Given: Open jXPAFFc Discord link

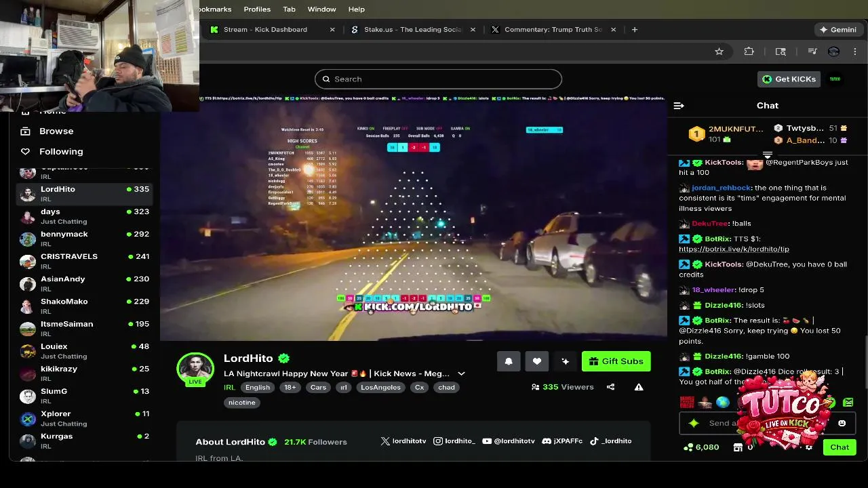Looking at the screenshot, I should coord(561,441).
